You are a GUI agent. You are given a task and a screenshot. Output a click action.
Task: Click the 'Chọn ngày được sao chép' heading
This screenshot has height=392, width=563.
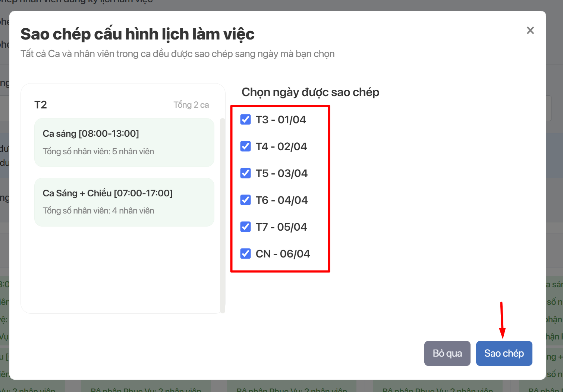tap(310, 92)
